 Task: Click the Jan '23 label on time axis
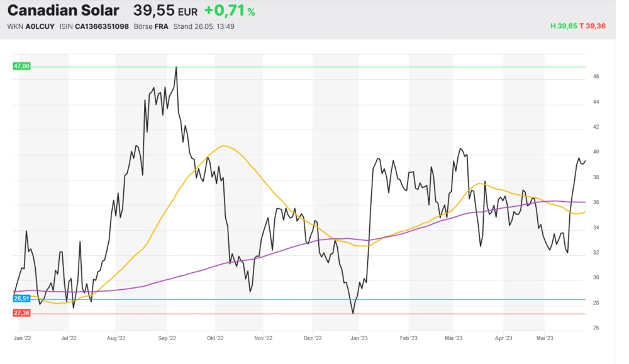359,338
